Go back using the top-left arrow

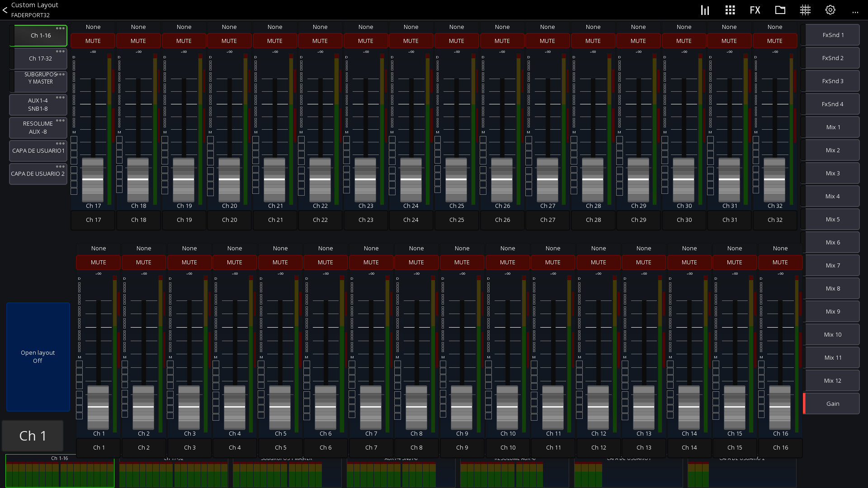coord(5,10)
